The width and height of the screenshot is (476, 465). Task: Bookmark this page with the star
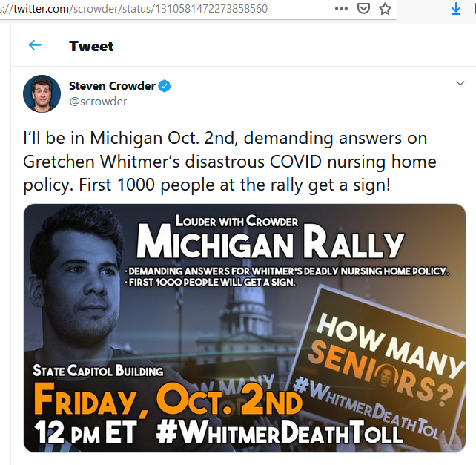385,8
